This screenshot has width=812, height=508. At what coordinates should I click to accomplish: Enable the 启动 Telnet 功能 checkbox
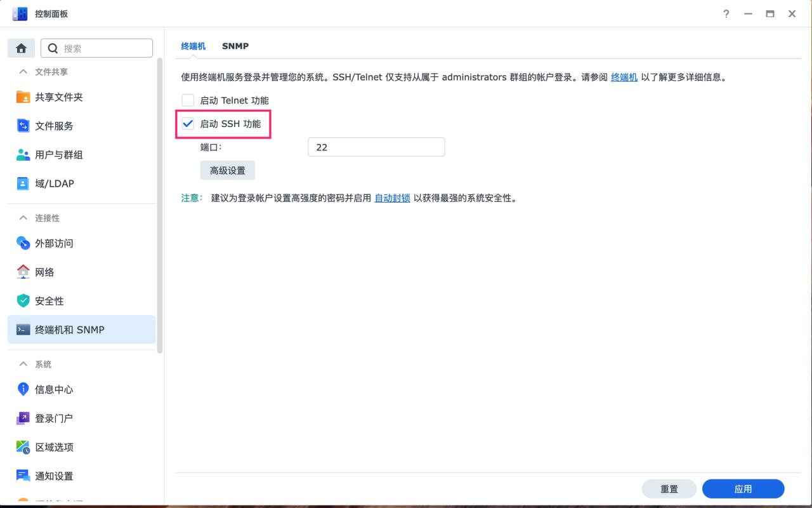[188, 100]
